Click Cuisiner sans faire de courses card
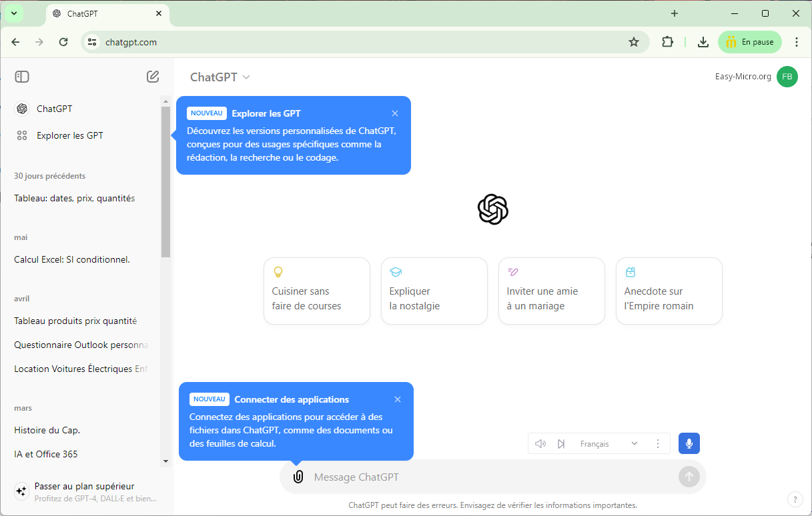 tap(317, 291)
